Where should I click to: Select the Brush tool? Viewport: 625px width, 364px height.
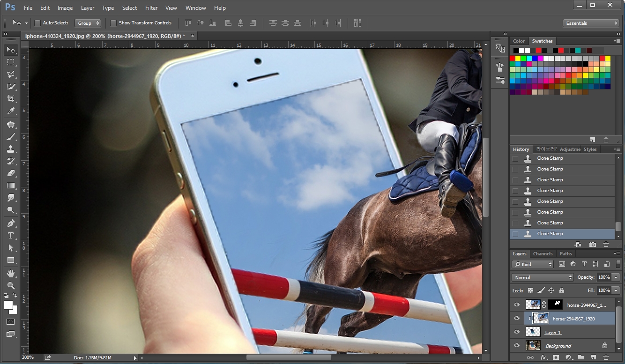[x=10, y=136]
